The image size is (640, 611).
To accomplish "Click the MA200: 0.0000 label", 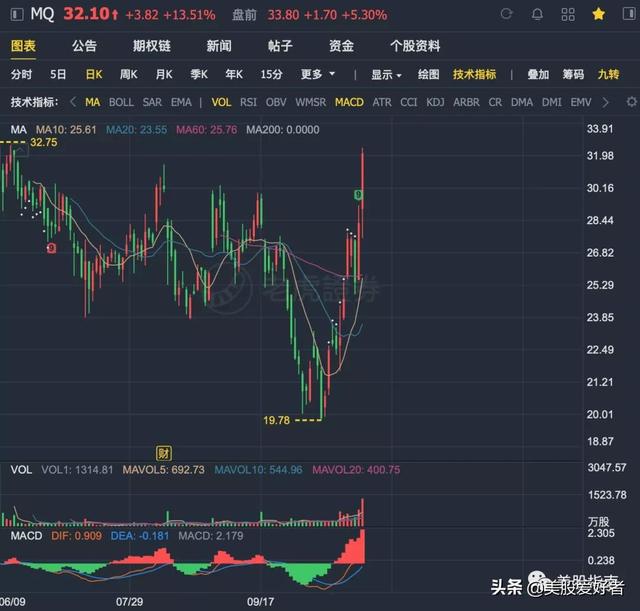I will pyautogui.click(x=283, y=130).
